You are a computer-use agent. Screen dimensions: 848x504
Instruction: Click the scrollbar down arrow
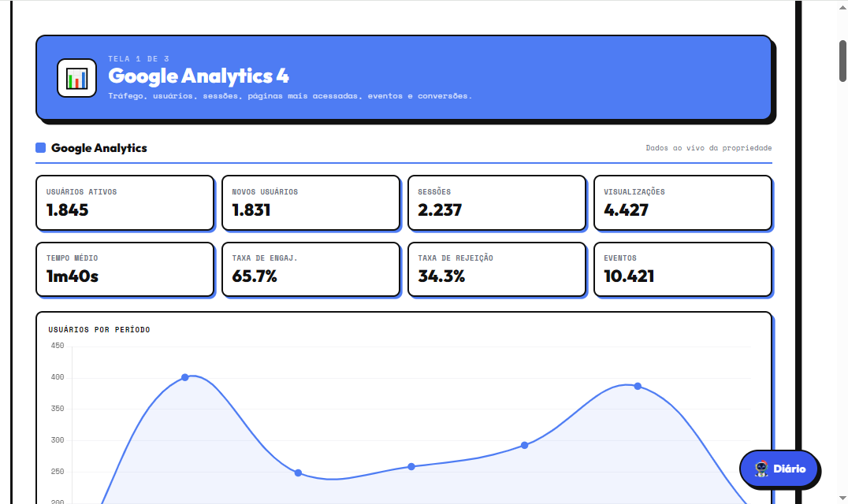842,498
